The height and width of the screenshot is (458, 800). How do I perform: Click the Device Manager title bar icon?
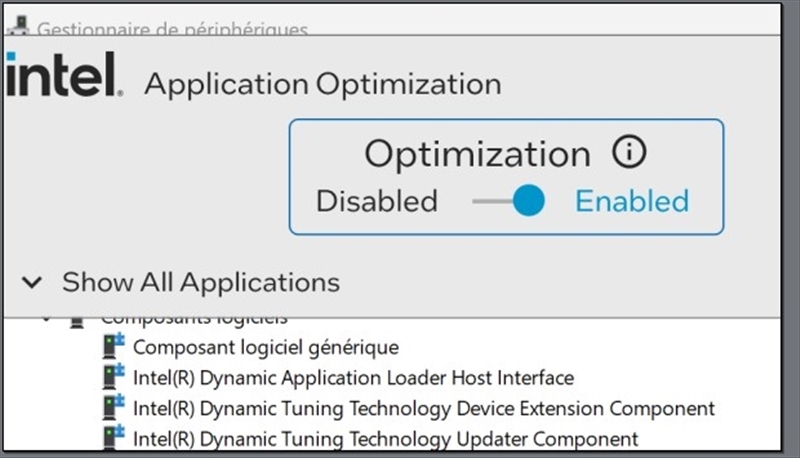coord(19,26)
